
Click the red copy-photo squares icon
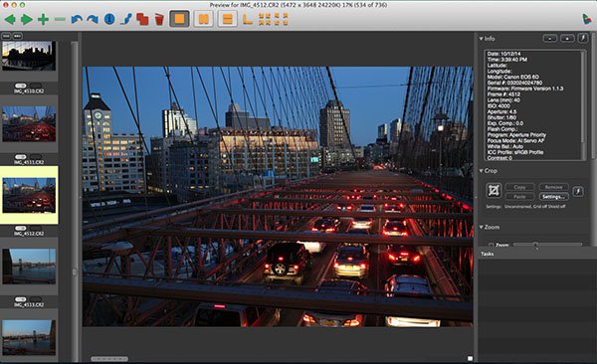point(142,19)
